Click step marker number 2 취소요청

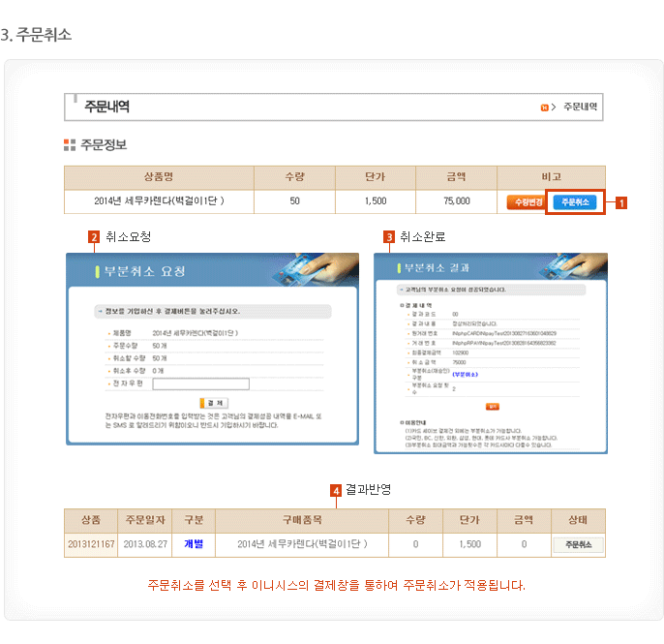tap(94, 236)
